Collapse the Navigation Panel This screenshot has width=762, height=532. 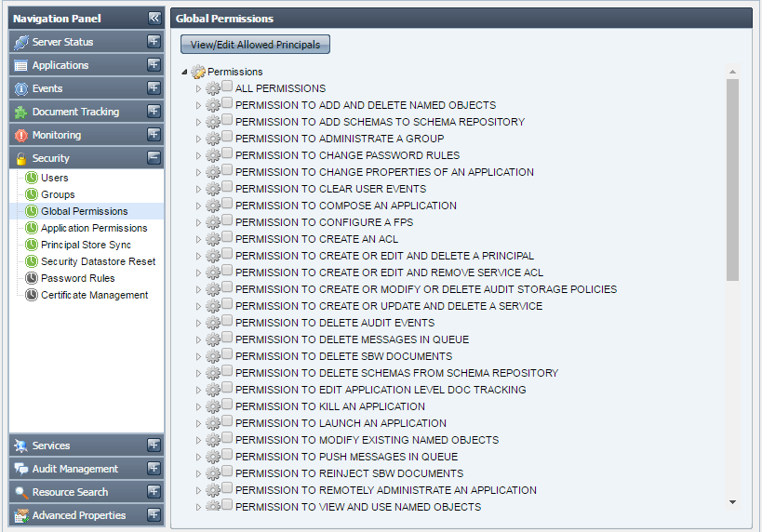[154, 19]
